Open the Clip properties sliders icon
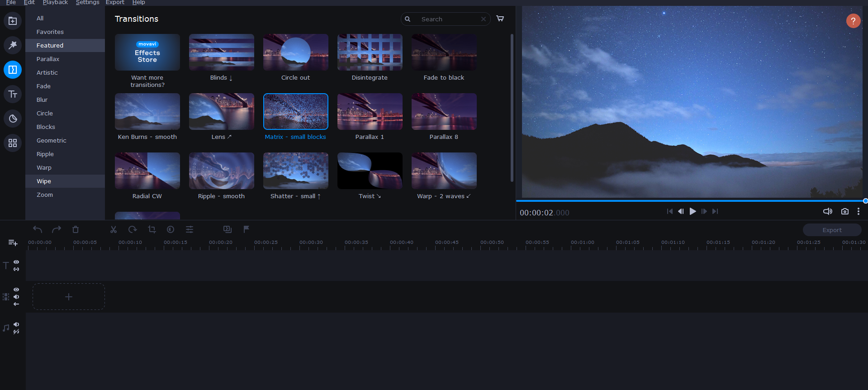This screenshot has height=390, width=868. coord(190,229)
